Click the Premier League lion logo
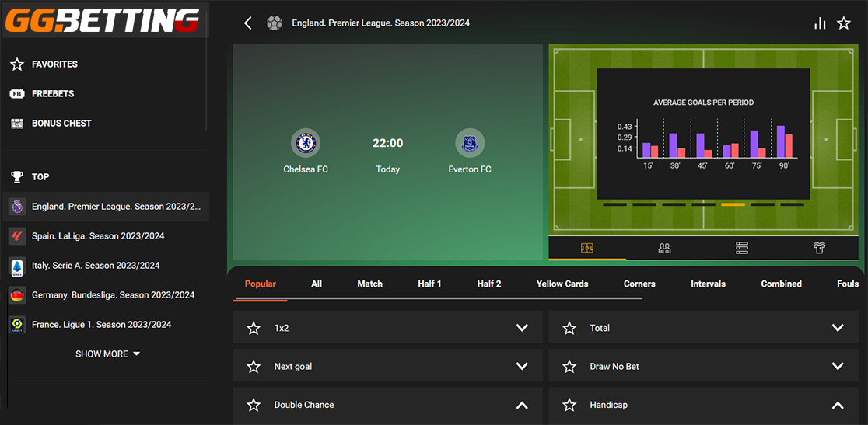 (17, 207)
